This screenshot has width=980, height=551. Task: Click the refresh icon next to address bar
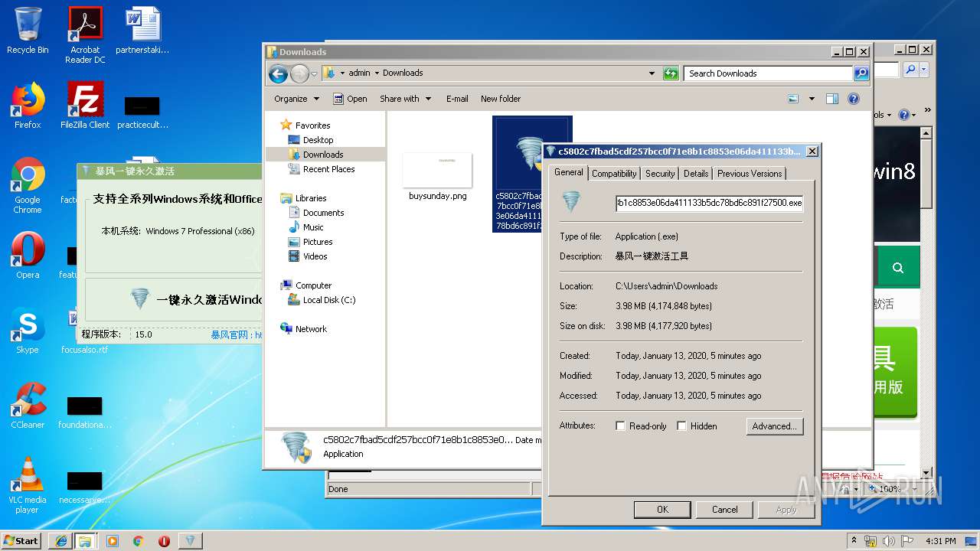[671, 73]
